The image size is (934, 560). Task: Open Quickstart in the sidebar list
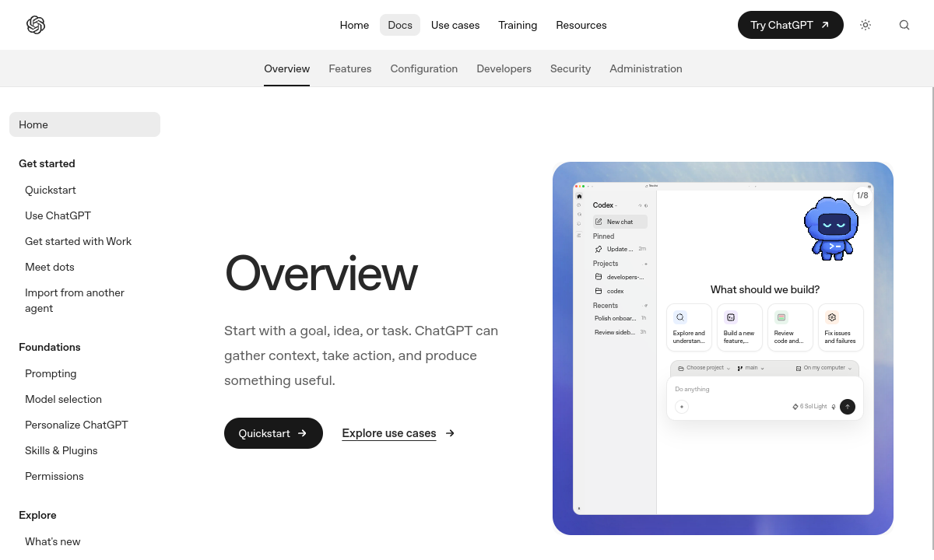(51, 190)
